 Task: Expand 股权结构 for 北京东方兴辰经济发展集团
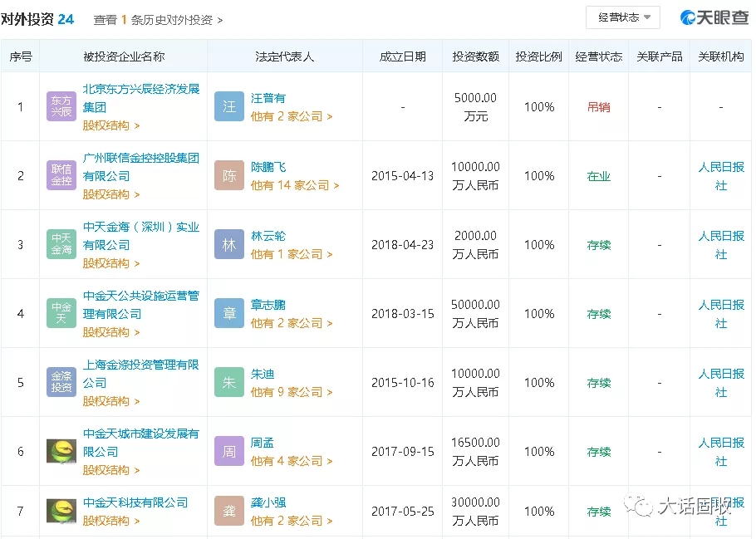pyautogui.click(x=111, y=125)
